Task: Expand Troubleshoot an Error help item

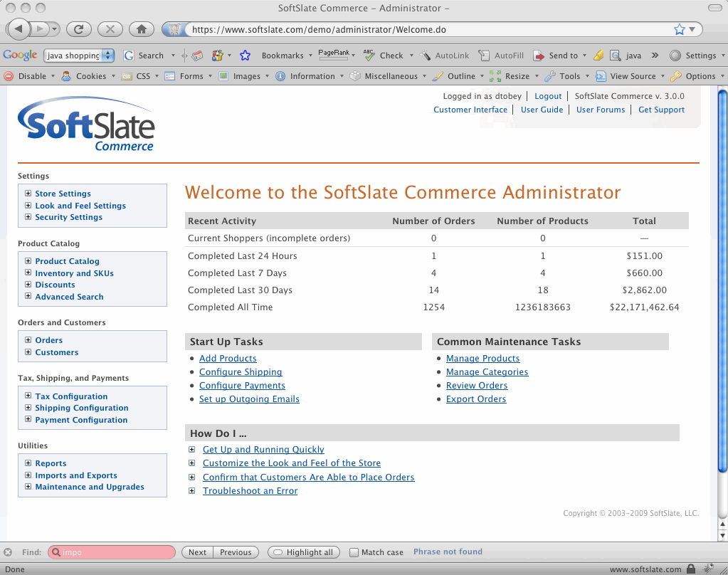Action: click(x=191, y=491)
